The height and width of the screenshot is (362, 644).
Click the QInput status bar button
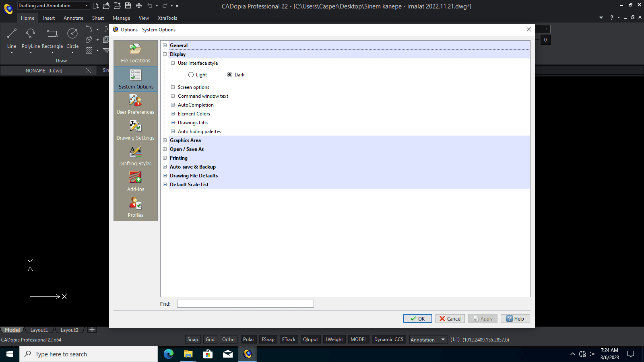tap(310, 339)
